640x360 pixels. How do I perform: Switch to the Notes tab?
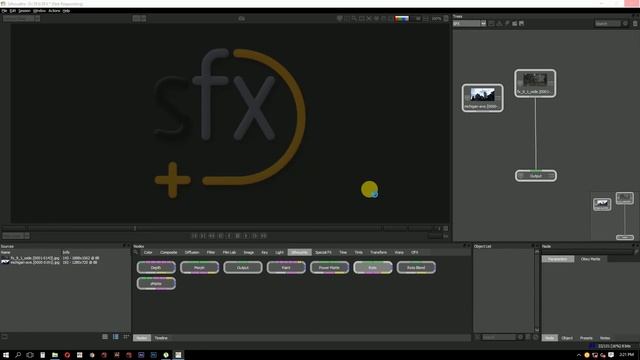[605, 338]
